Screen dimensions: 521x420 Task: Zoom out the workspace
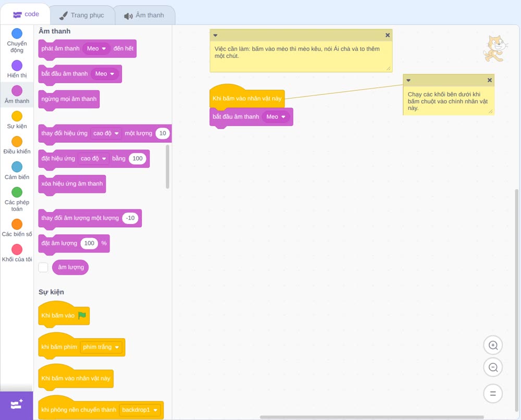tap(493, 367)
